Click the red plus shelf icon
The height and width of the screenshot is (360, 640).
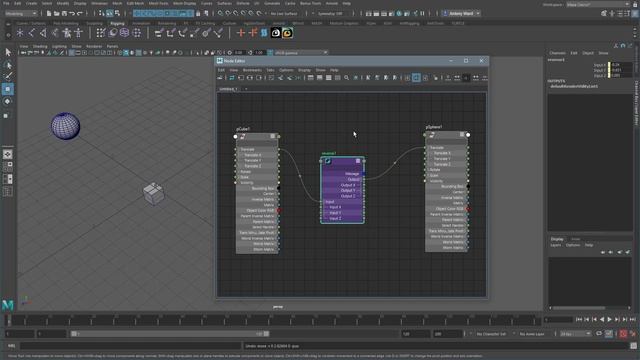(241, 33)
